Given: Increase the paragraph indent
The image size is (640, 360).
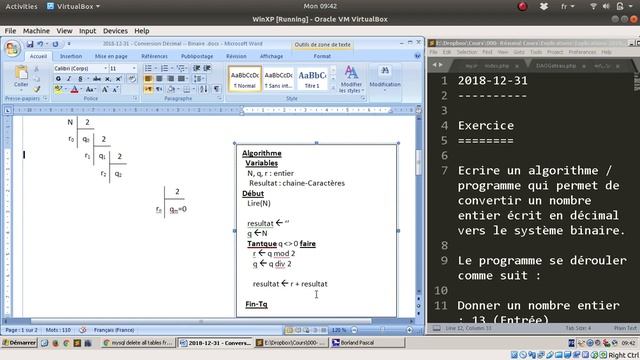Looking at the screenshot, I should pyautogui.click(x=207, y=68).
